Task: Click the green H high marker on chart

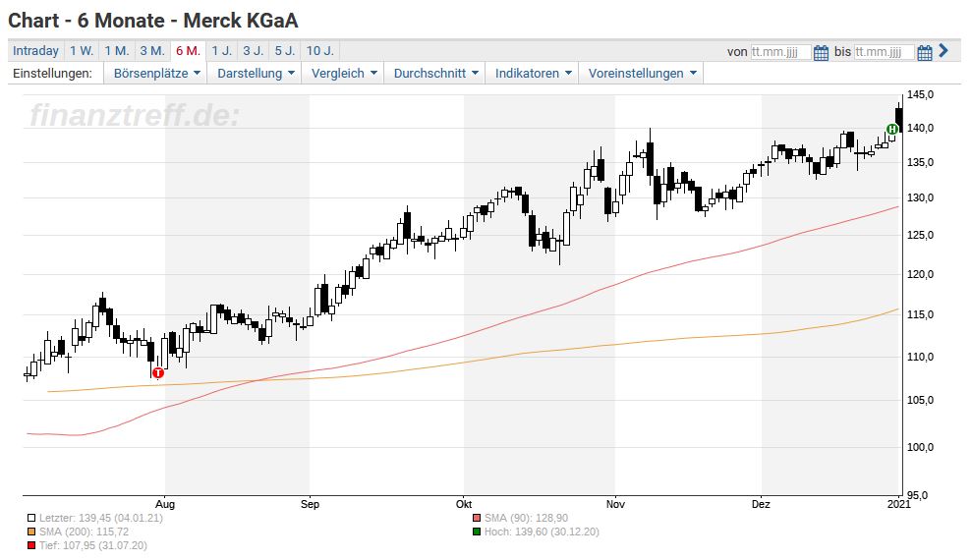Action: click(x=891, y=129)
